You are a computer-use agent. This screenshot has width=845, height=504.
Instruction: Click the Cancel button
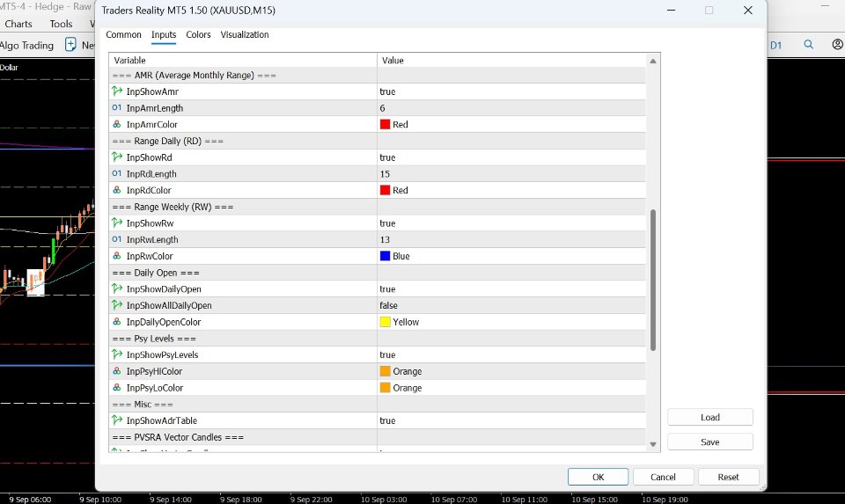(663, 477)
